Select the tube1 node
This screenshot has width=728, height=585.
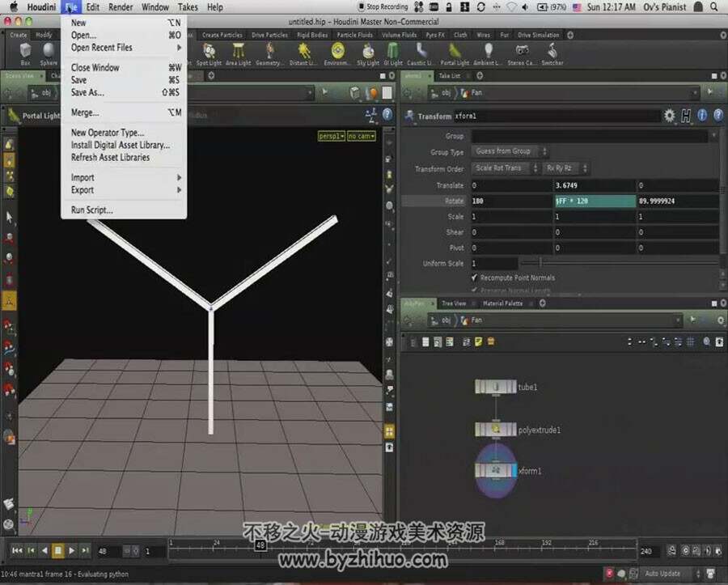[x=495, y=387]
